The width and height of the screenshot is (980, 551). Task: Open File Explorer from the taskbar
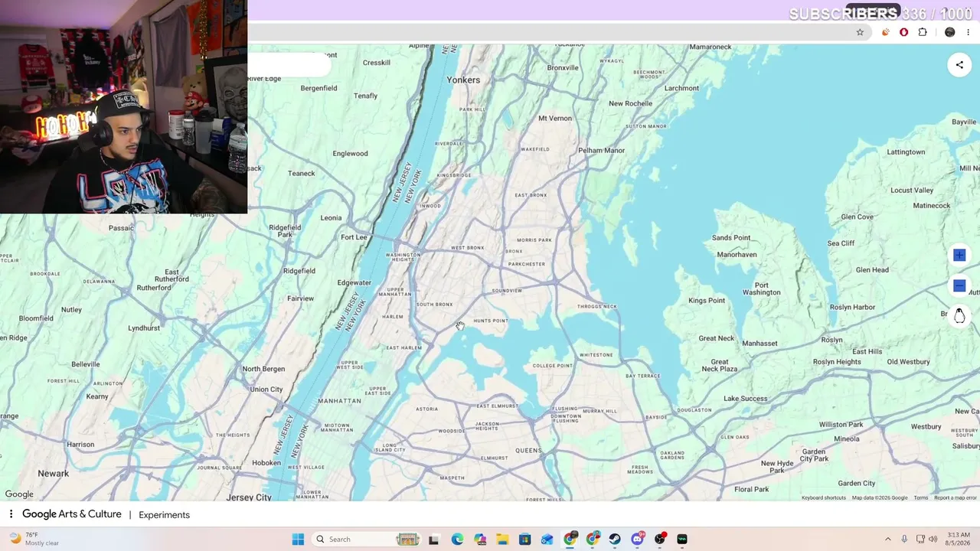pyautogui.click(x=502, y=540)
